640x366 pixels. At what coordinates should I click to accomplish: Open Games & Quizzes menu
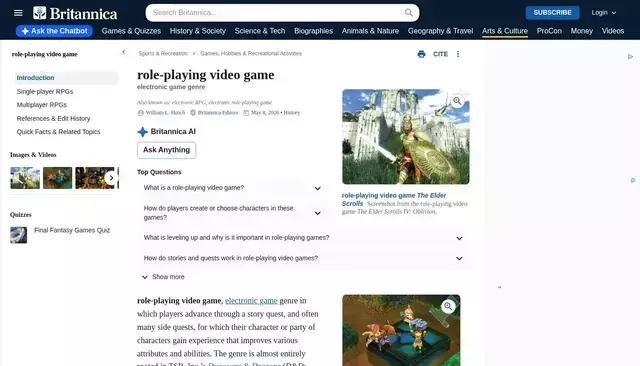click(131, 31)
